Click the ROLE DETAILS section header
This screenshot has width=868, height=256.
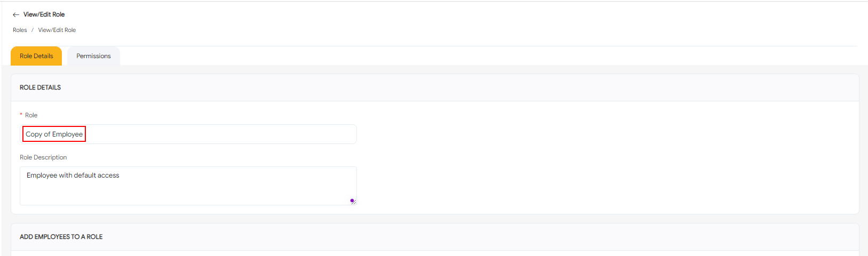(x=41, y=87)
